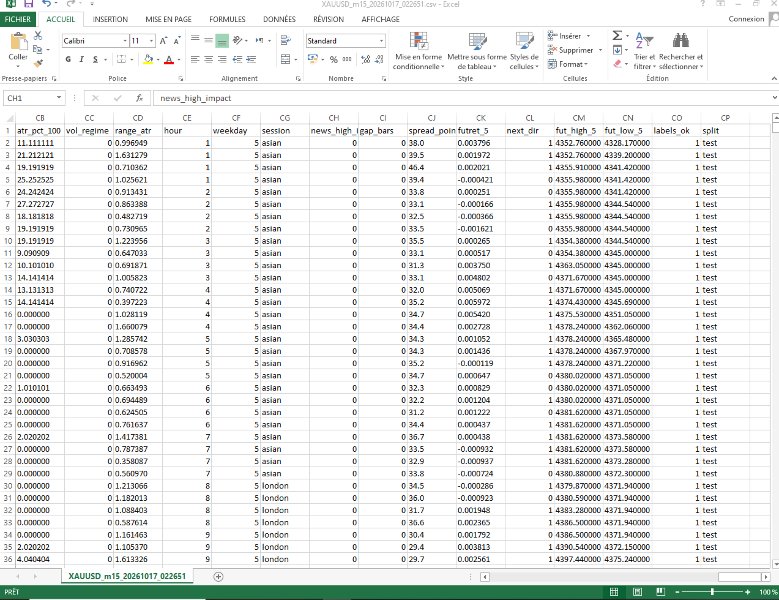Screen dimensions: 779x600
Task: Open the Format cells menu
Action: [x=567, y=64]
